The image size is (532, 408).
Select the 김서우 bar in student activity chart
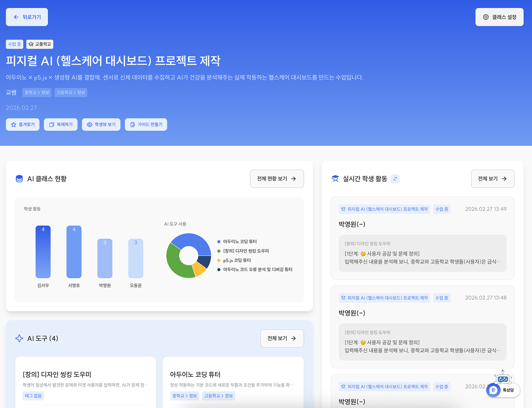(43, 252)
